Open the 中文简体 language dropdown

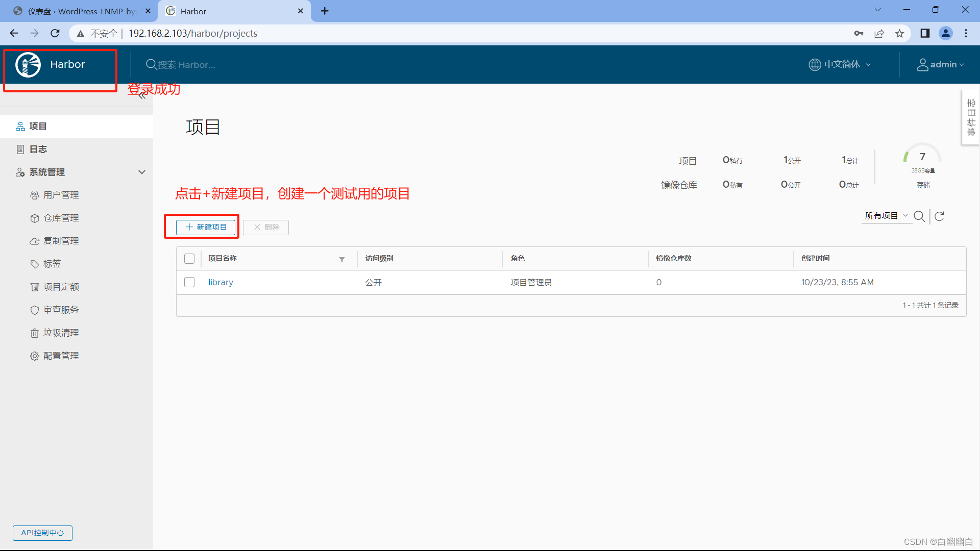(840, 65)
